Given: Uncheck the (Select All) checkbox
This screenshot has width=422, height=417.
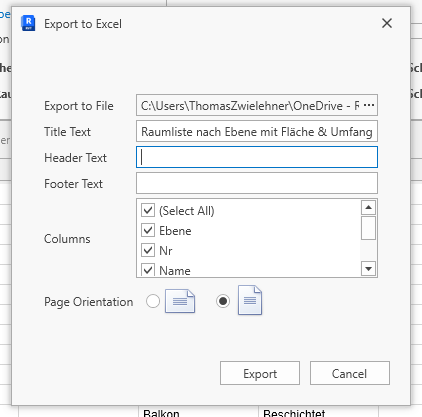Looking at the screenshot, I should pos(148,210).
